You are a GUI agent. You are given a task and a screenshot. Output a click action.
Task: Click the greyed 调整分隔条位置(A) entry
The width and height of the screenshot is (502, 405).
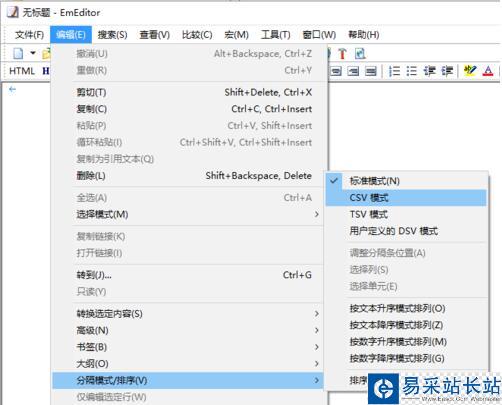click(406, 253)
